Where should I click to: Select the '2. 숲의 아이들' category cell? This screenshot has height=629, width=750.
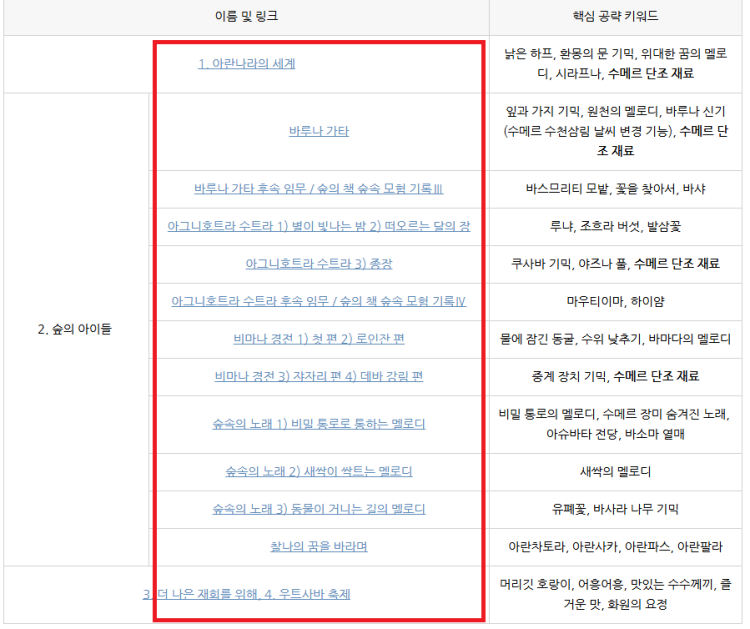(75, 329)
